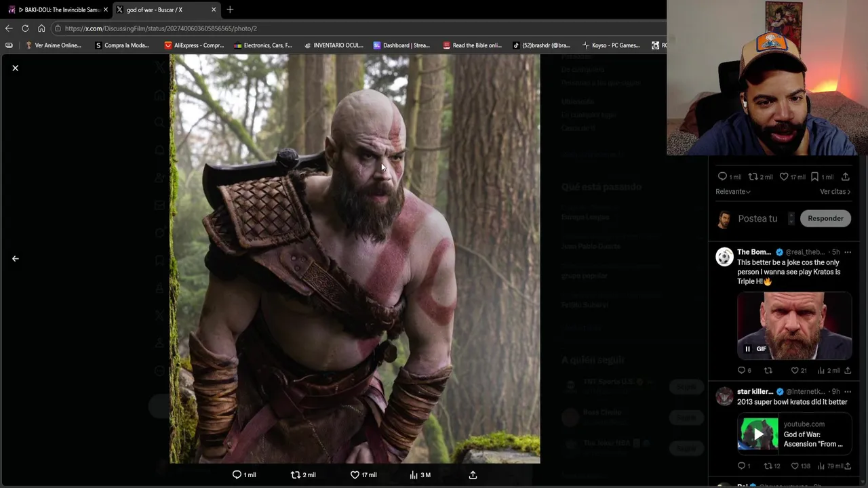
Task: Open view stats showing 3 M below photo
Action: pos(420,475)
